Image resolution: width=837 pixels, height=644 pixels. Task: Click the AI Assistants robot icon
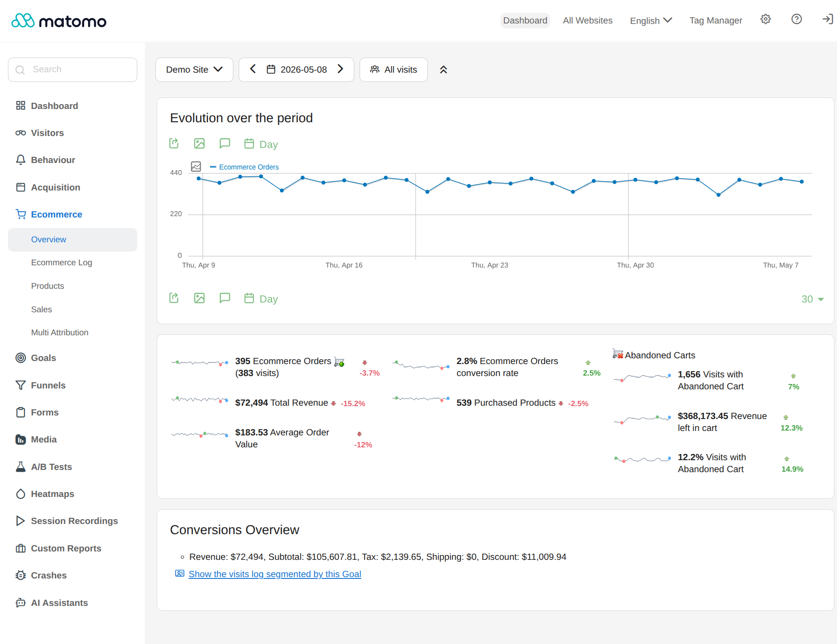pos(20,603)
